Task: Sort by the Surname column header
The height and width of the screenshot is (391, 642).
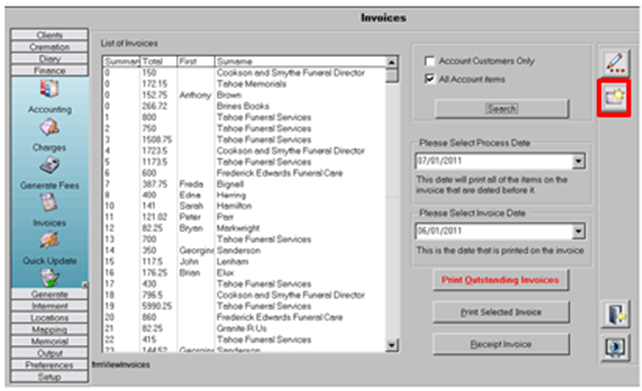Action: click(300, 61)
